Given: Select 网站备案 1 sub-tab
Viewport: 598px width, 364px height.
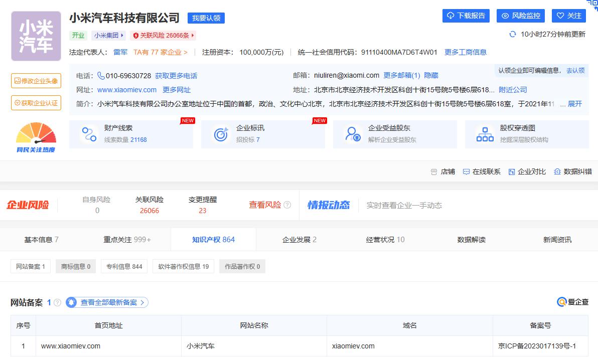Looking at the screenshot, I should (x=31, y=266).
